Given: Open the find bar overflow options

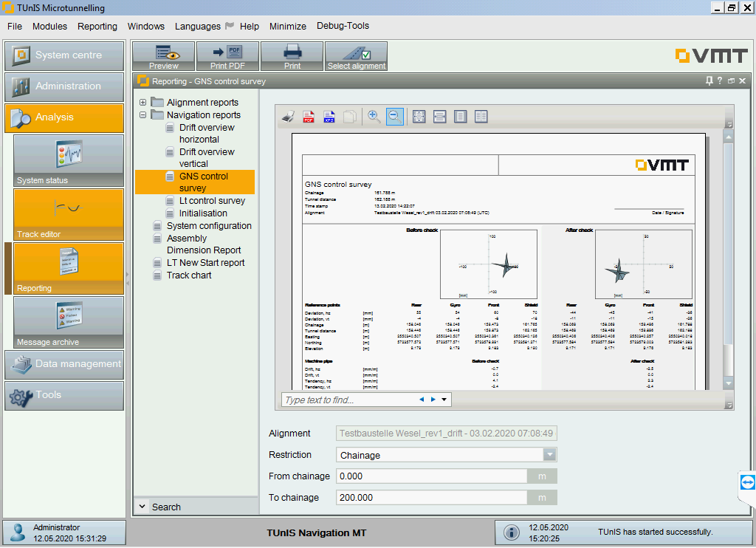Looking at the screenshot, I should click(729, 405).
